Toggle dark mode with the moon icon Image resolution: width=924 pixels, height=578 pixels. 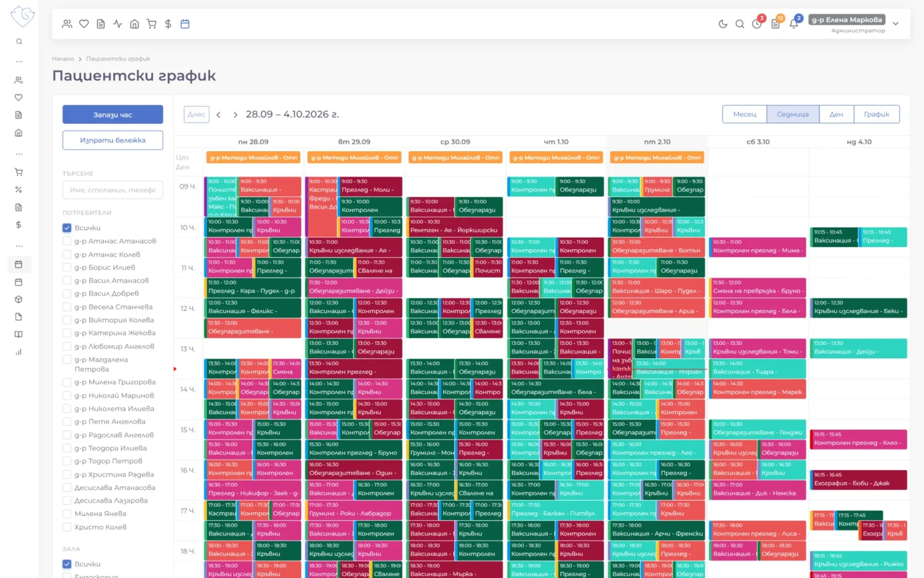pos(723,24)
